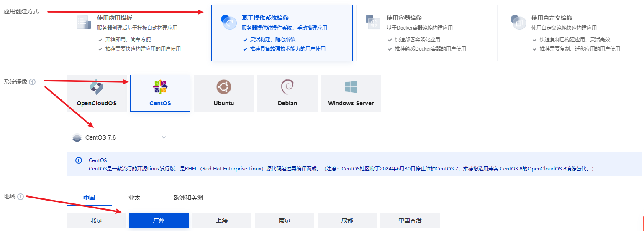Click 推荐熟悉Docker容器的用户使用 text
Screen dimensions: 644x231
[431, 49]
